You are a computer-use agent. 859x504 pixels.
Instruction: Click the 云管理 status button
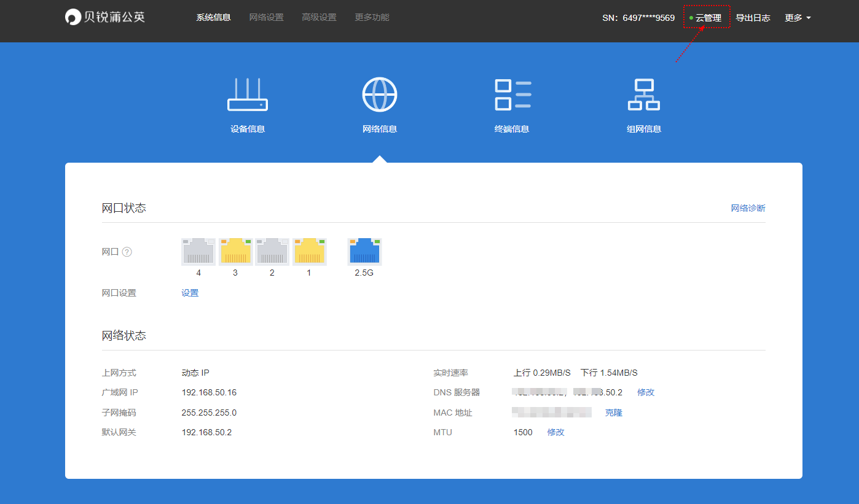click(x=707, y=18)
